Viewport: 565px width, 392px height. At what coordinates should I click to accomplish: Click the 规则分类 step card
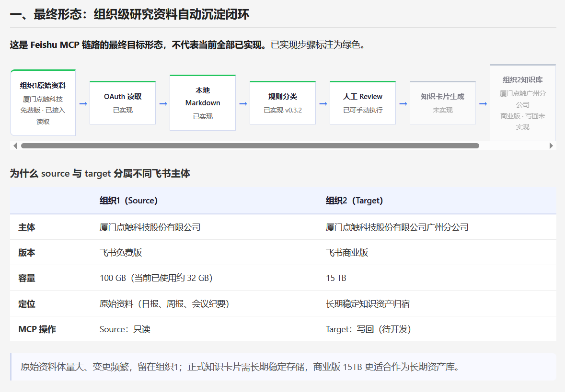point(283,102)
